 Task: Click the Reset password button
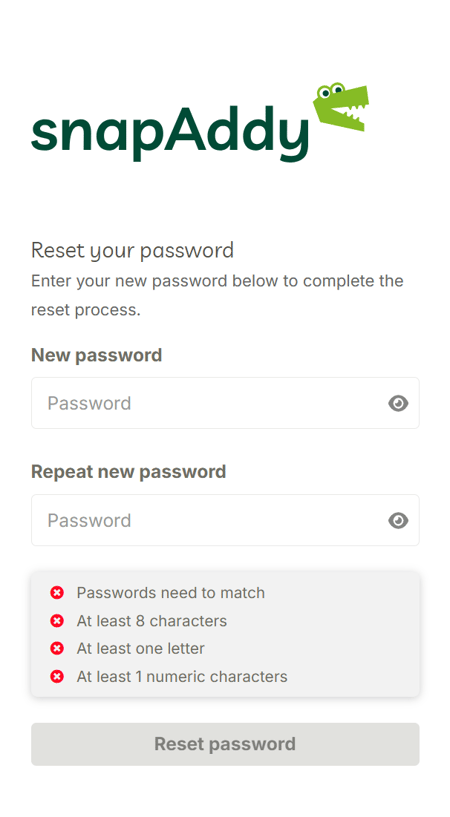[225, 744]
